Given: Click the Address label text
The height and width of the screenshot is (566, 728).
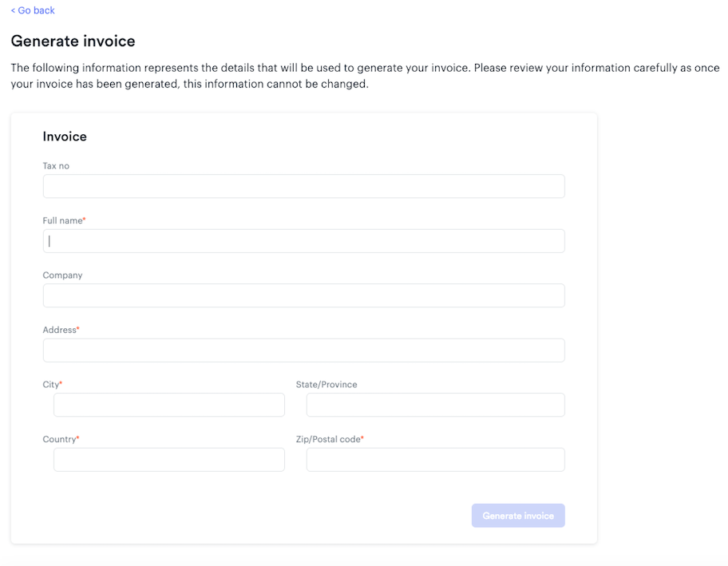Looking at the screenshot, I should [61, 330].
